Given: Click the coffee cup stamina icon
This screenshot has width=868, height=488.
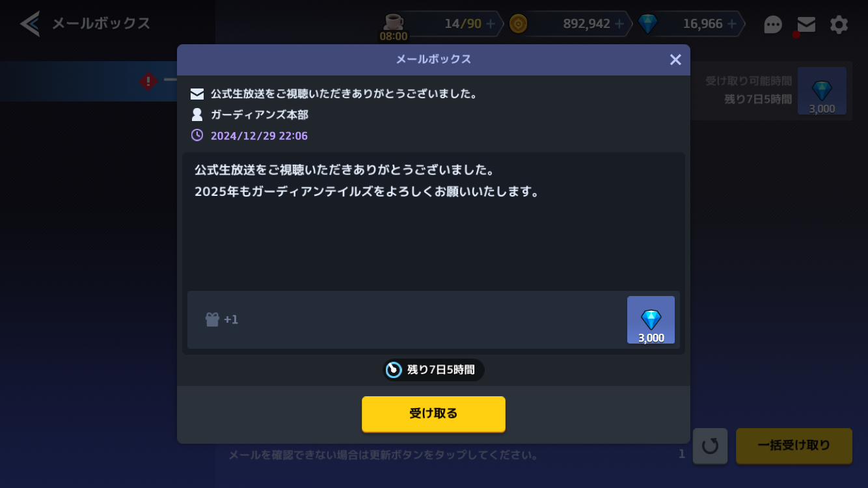Looking at the screenshot, I should pyautogui.click(x=394, y=22).
